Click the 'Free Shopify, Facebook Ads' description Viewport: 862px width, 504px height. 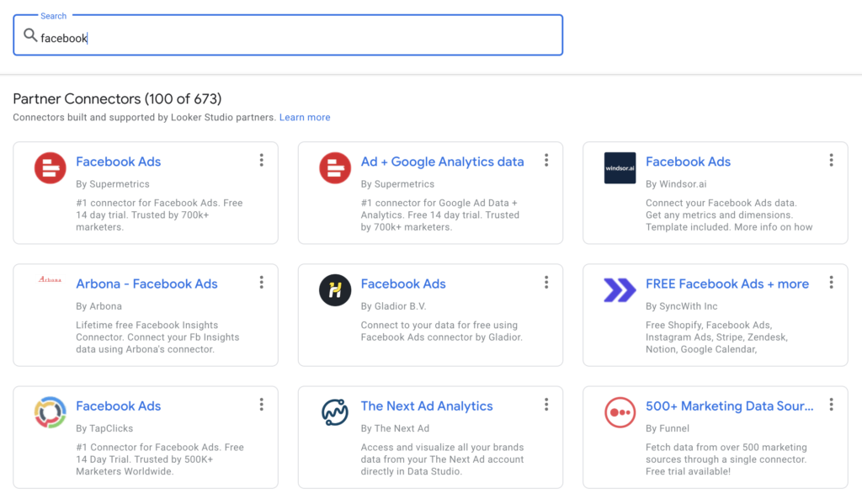coord(717,337)
